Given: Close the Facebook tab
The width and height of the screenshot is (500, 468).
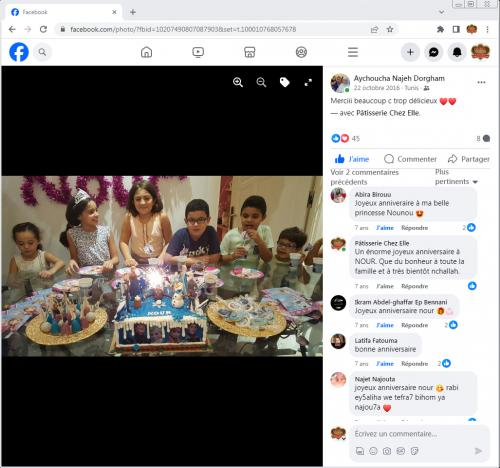Looking at the screenshot, I should [114, 12].
